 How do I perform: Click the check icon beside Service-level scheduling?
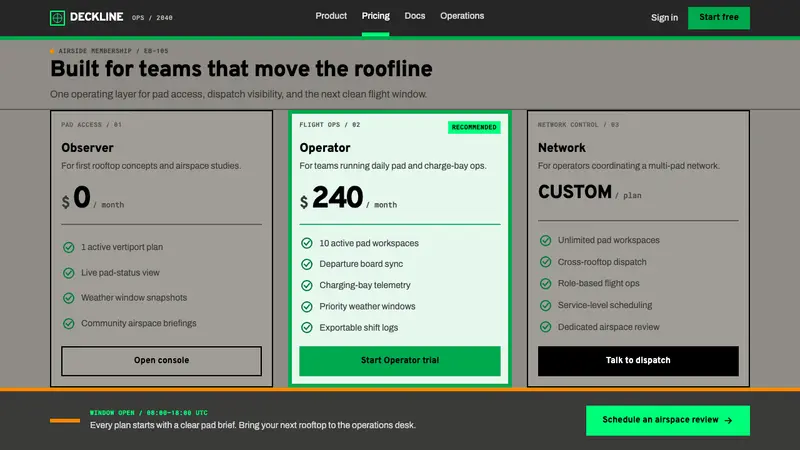[545, 305]
